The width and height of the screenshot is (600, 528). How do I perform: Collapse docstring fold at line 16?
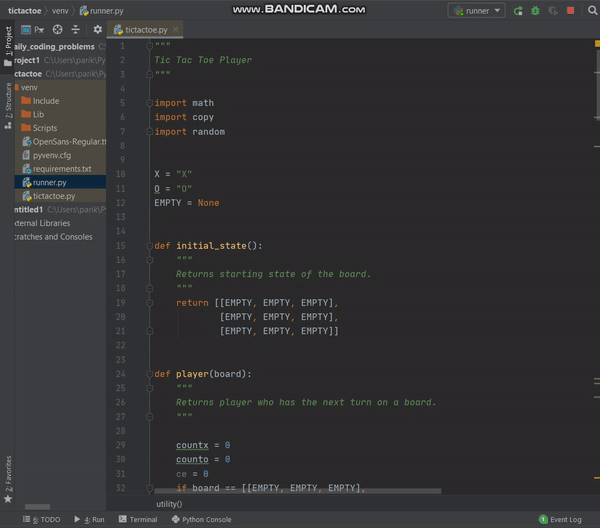[x=150, y=260]
